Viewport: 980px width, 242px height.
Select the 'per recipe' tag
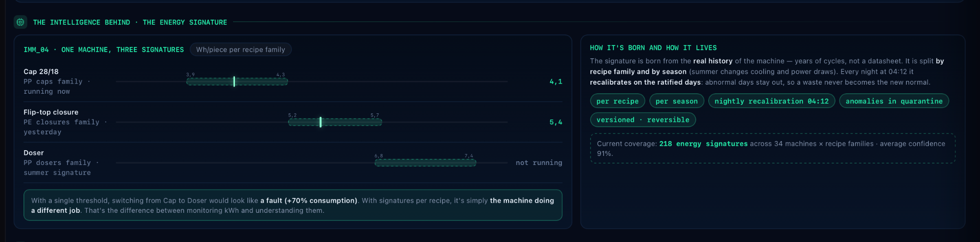pos(617,101)
